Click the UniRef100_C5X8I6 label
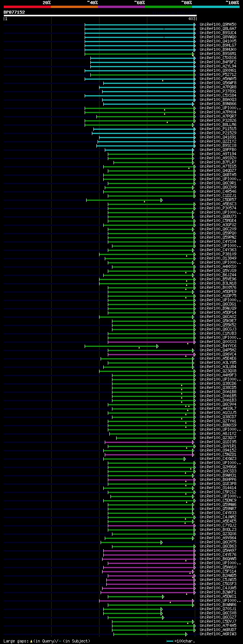Viewport: 243px width, 644px height. pyautogui.click(x=218, y=58)
